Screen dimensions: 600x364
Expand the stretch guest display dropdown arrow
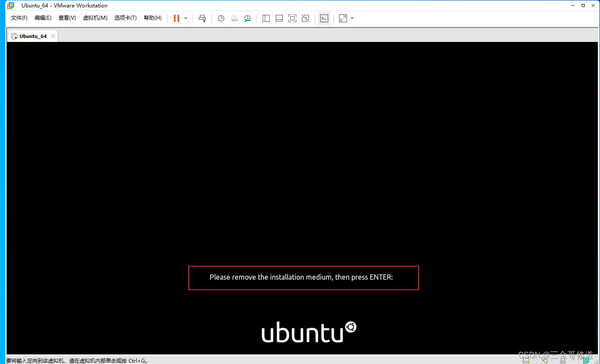coord(352,18)
